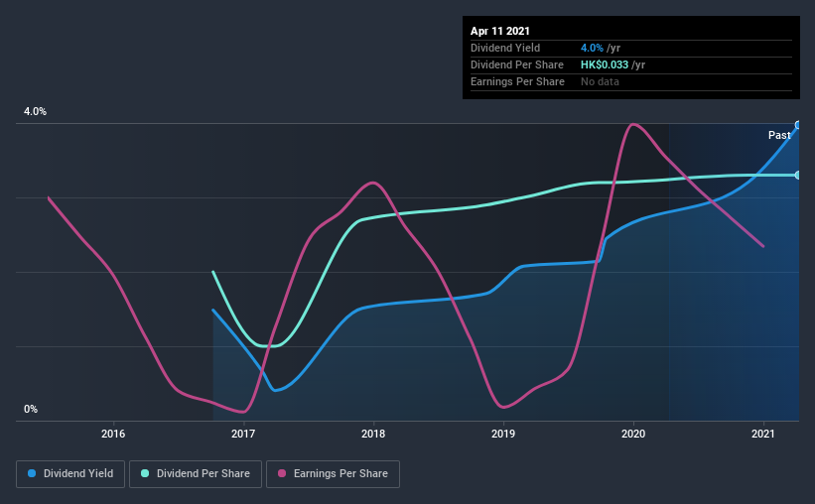Select the teal dividend per share endpoint marker

pyautogui.click(x=798, y=175)
